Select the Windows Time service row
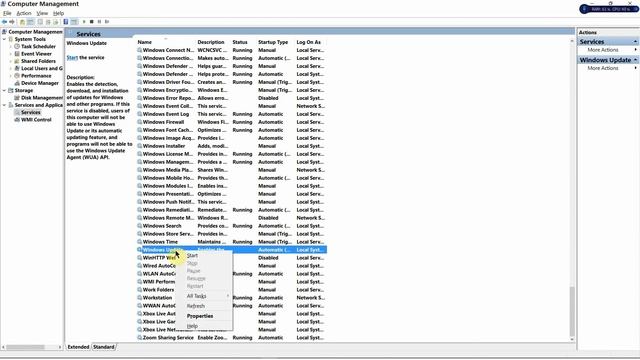This screenshot has height=360, width=640. click(231, 242)
